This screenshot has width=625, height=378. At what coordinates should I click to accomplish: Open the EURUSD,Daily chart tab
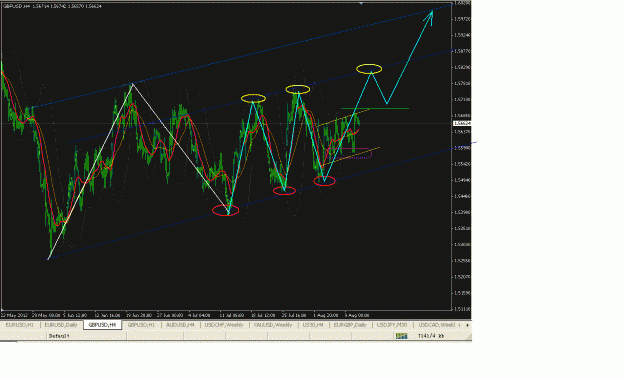(x=61, y=325)
